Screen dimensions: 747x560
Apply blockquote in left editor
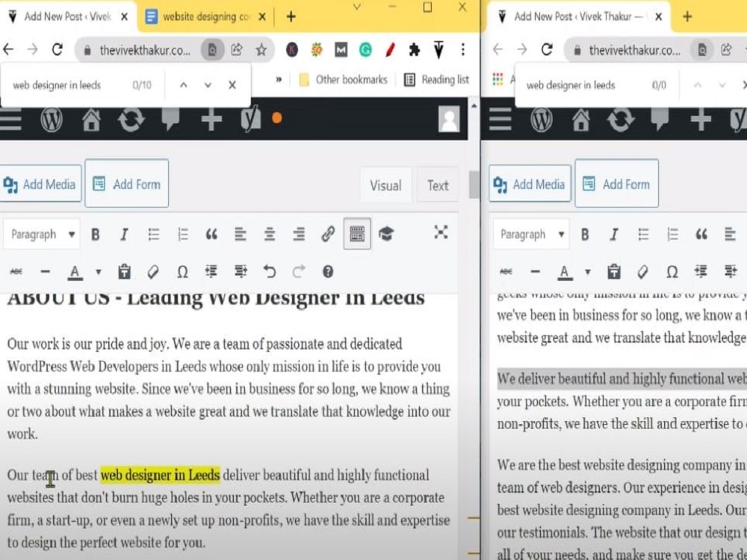(211, 234)
